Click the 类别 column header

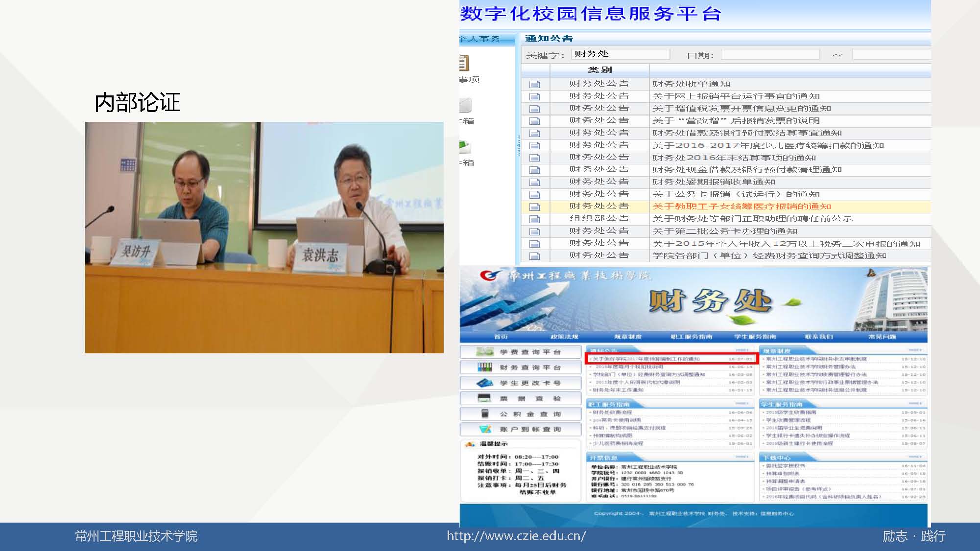pos(599,70)
